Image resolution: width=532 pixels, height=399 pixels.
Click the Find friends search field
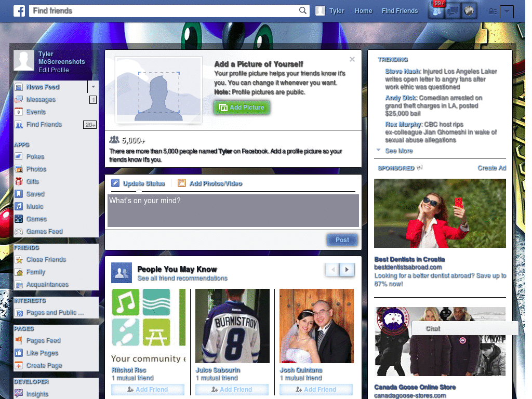[x=169, y=11]
